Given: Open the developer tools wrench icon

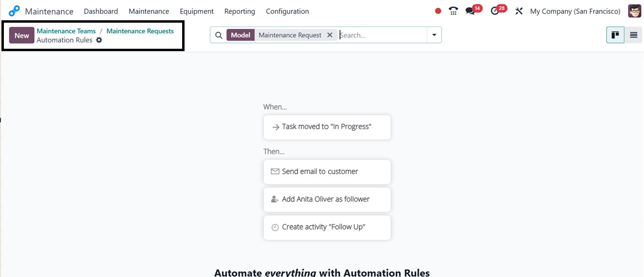Looking at the screenshot, I should pos(519,11).
